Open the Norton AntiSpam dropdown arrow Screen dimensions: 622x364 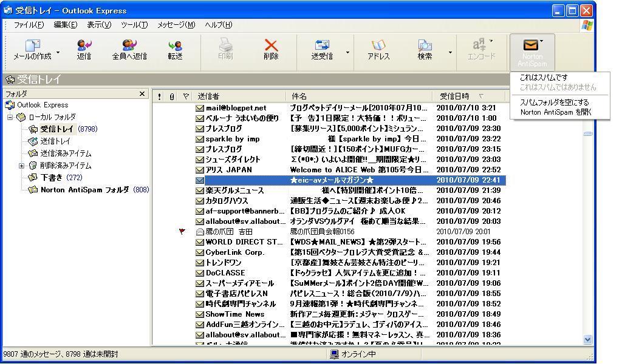[x=541, y=41]
